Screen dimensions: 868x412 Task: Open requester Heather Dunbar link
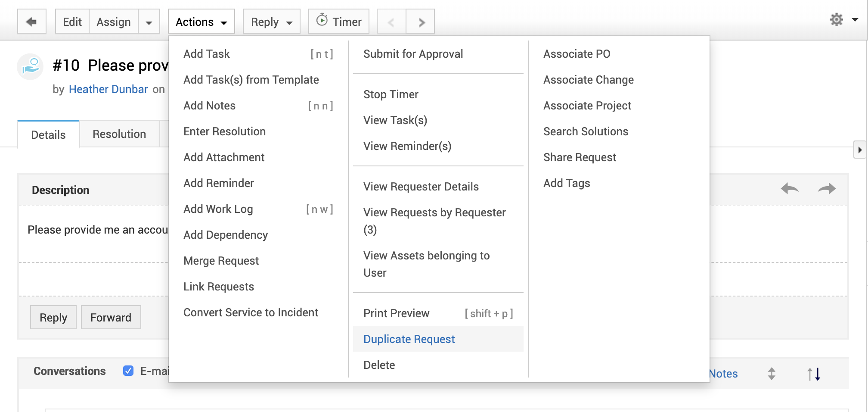click(108, 89)
